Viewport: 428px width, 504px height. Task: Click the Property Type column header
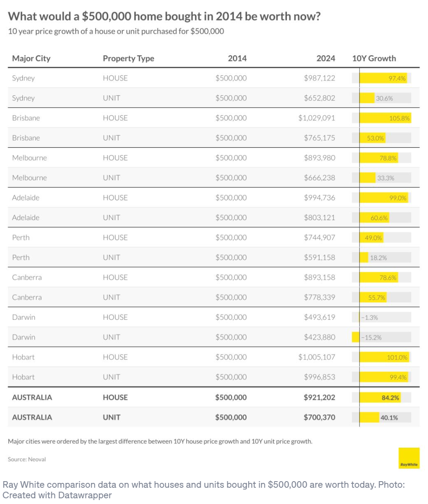[128, 58]
